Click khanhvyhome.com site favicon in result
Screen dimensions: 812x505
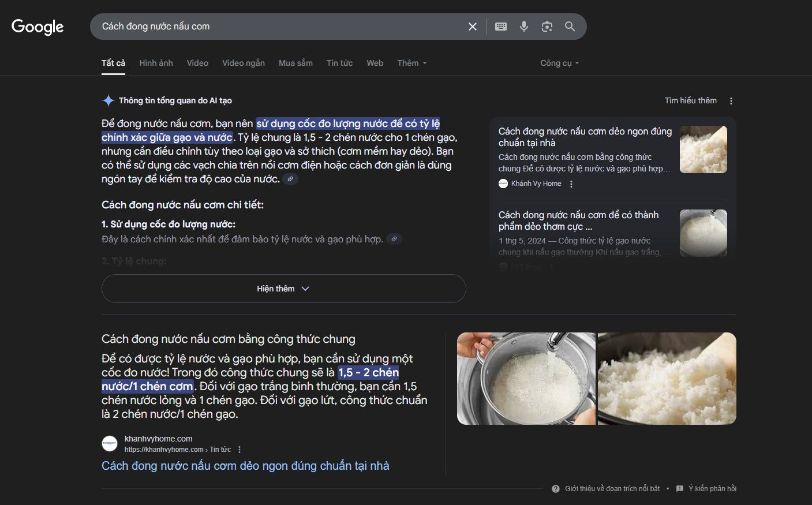pyautogui.click(x=110, y=443)
